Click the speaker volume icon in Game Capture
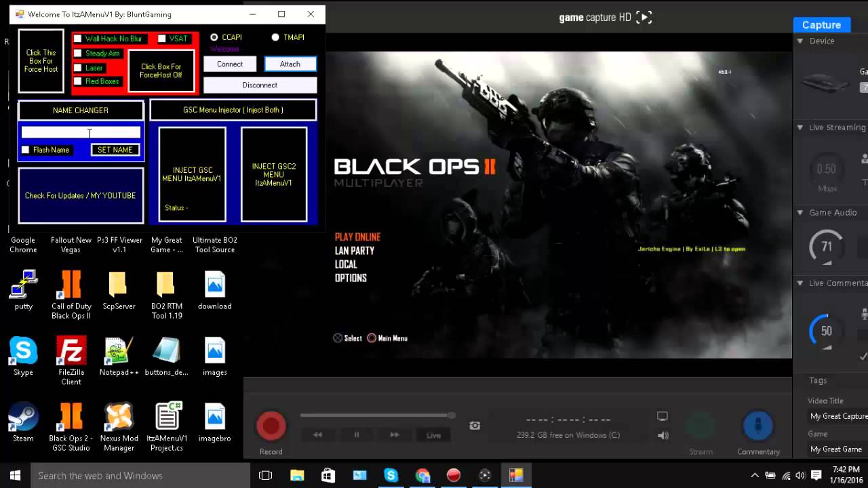The height and width of the screenshot is (488, 868). (663, 435)
